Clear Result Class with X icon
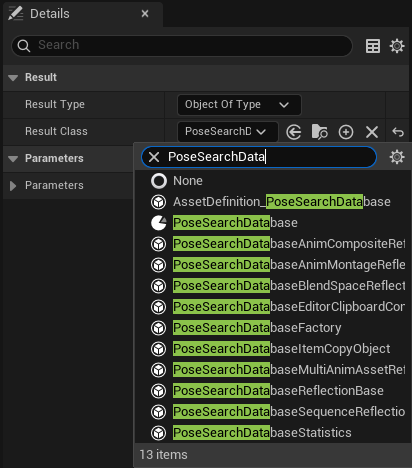The height and width of the screenshot is (468, 412). [372, 132]
